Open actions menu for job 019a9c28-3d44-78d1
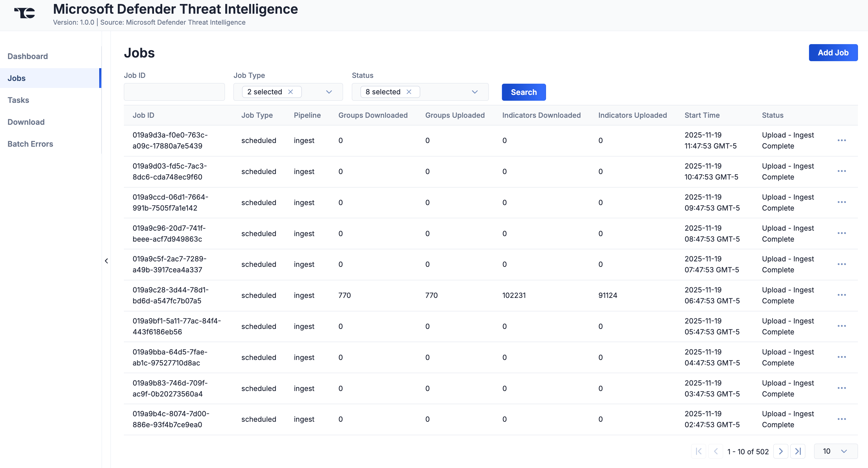 [842, 295]
